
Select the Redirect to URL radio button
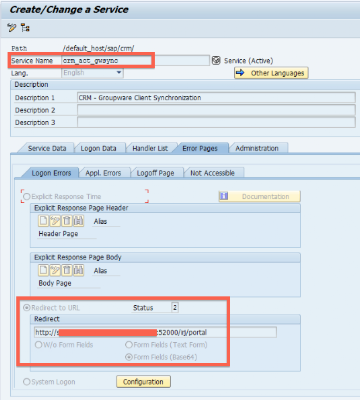(x=27, y=307)
